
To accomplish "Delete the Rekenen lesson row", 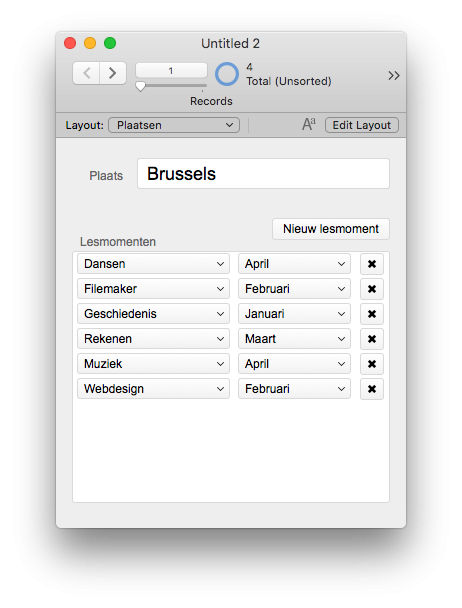I will [x=372, y=339].
